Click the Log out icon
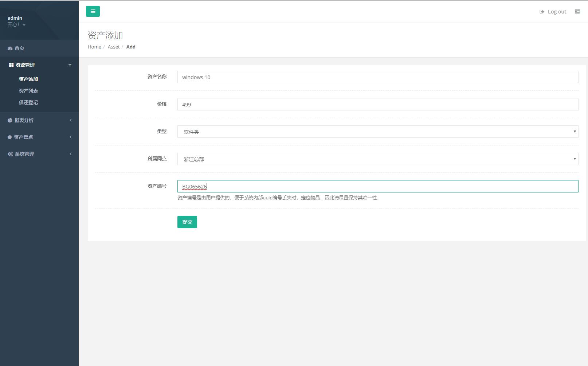588x366 pixels. tap(542, 12)
